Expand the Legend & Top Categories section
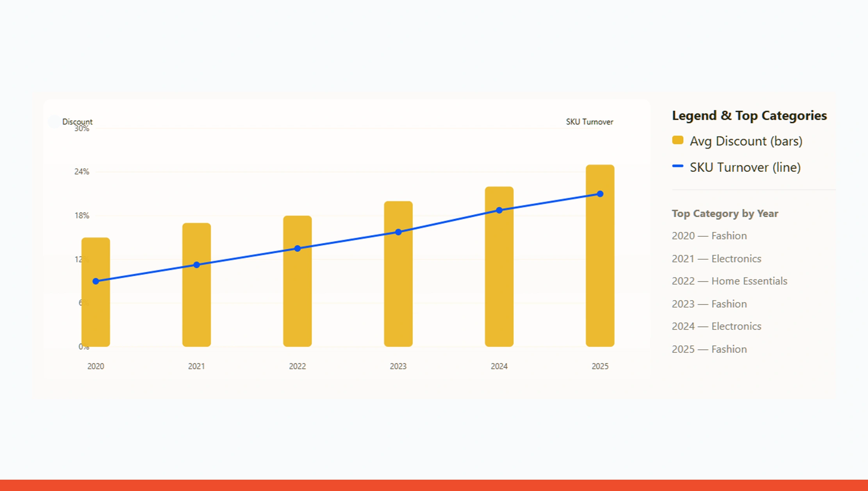 [749, 116]
